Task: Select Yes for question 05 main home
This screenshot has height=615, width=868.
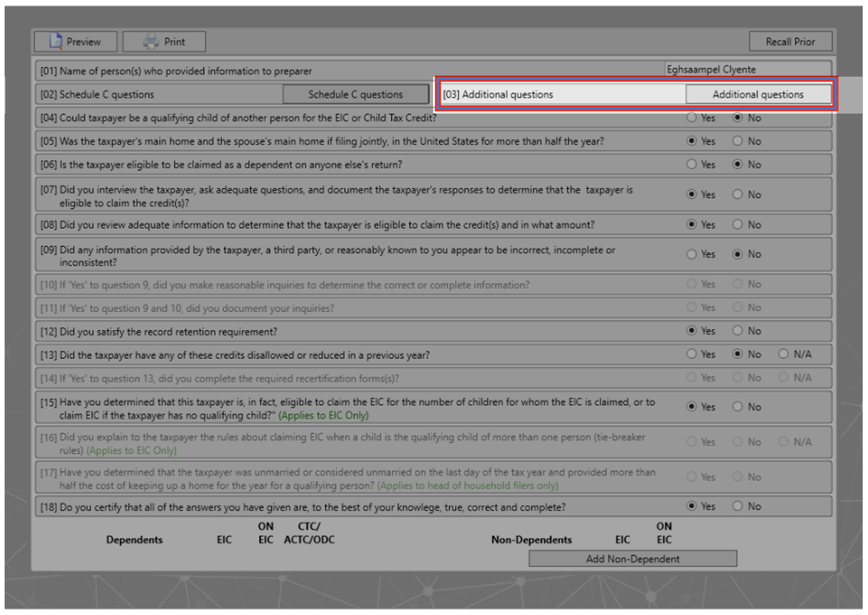Action: pyautogui.click(x=691, y=140)
